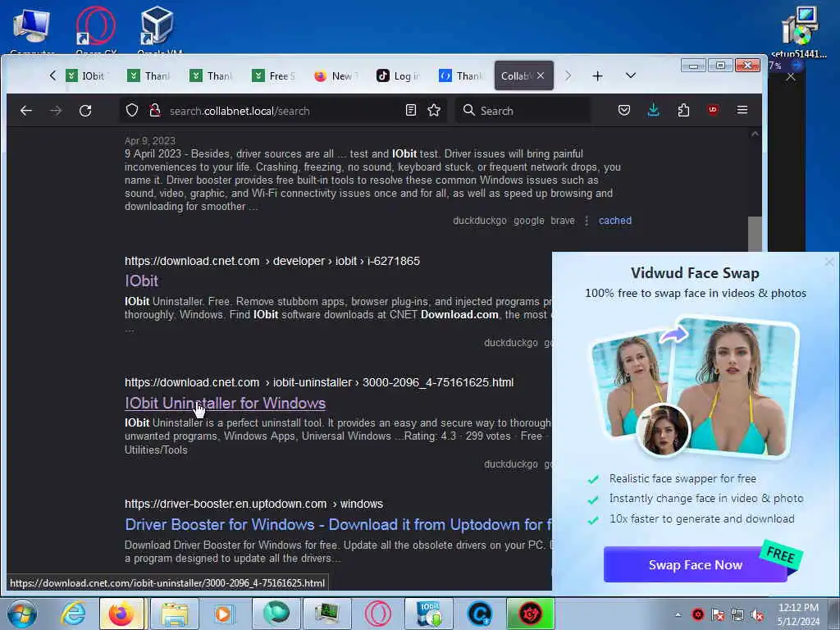Open the Windows Start menu
The image size is (840, 630).
pyautogui.click(x=22, y=614)
